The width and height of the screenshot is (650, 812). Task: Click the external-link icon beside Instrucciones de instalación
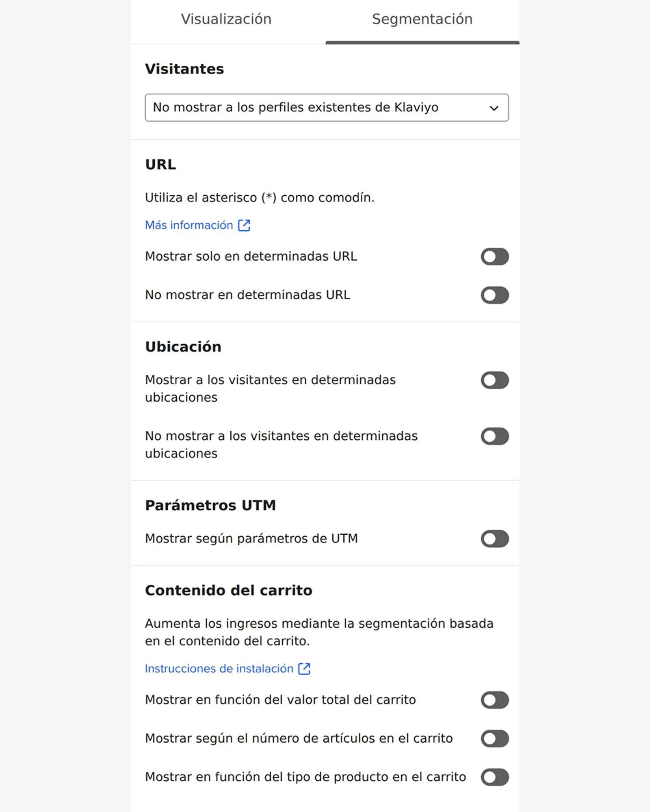(x=305, y=669)
